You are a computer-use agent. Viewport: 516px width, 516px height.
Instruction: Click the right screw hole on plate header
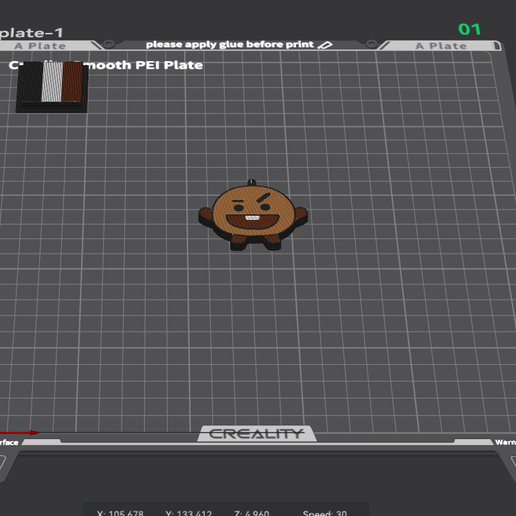[371, 44]
